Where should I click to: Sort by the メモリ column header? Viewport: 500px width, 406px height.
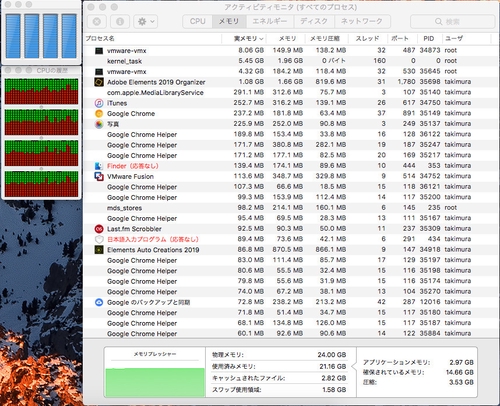287,39
